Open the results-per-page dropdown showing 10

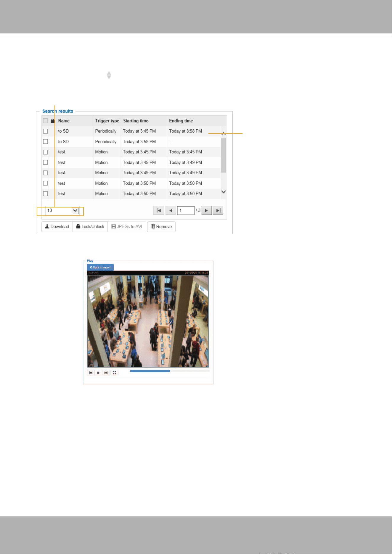[x=62, y=210]
